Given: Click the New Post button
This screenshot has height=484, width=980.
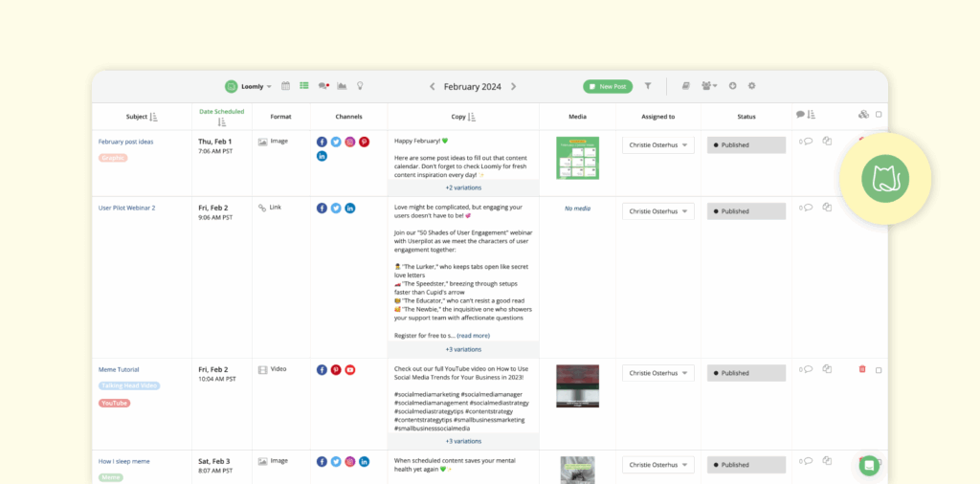Looking at the screenshot, I should [x=608, y=87].
